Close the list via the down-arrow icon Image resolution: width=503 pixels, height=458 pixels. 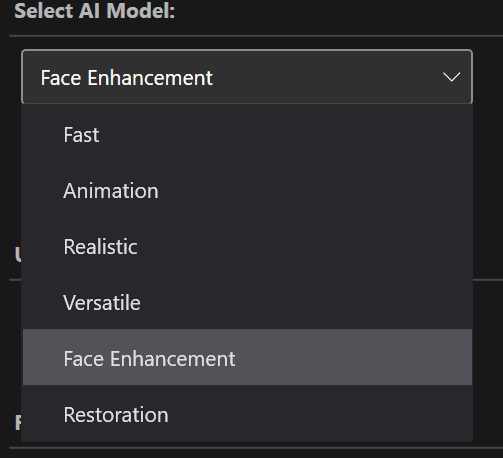pyautogui.click(x=451, y=77)
